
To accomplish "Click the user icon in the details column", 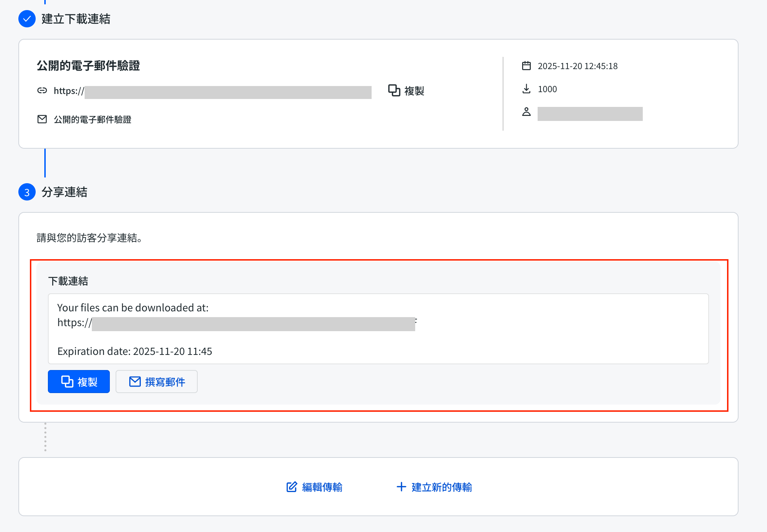I will [526, 112].
